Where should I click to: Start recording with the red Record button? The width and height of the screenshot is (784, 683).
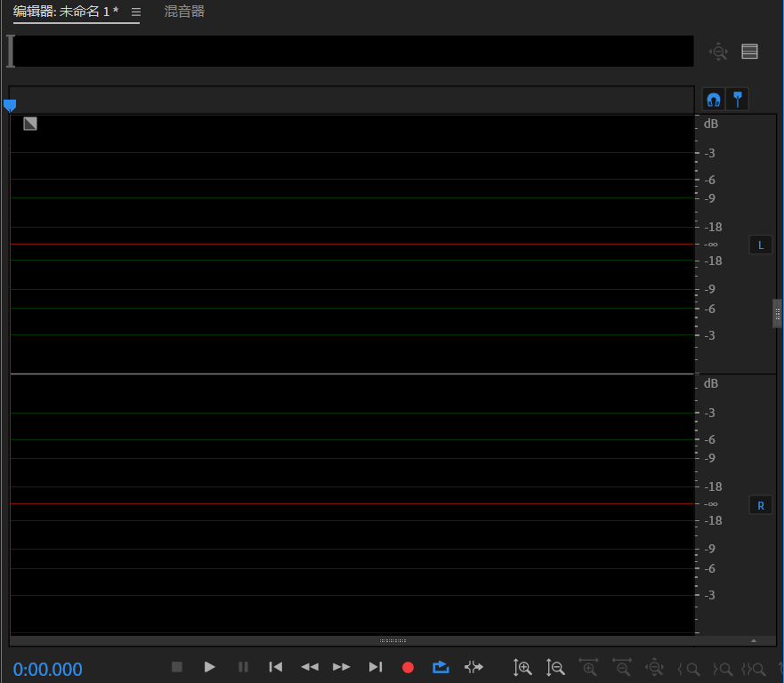pos(408,668)
